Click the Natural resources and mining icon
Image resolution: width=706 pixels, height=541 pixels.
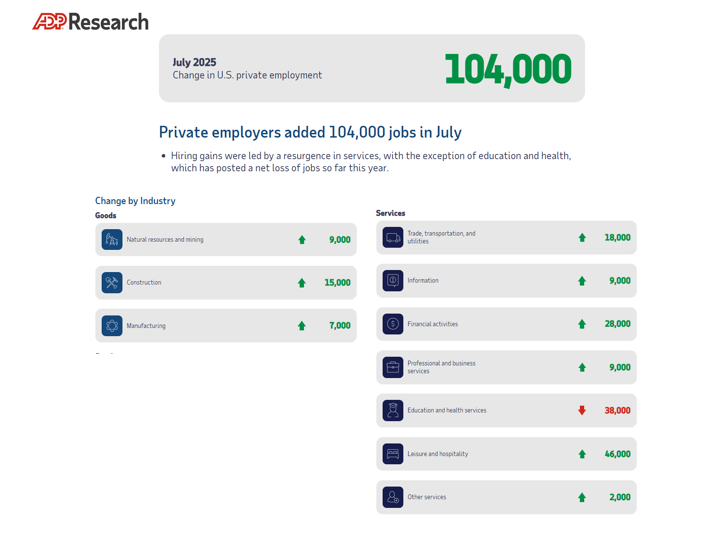[x=112, y=240]
